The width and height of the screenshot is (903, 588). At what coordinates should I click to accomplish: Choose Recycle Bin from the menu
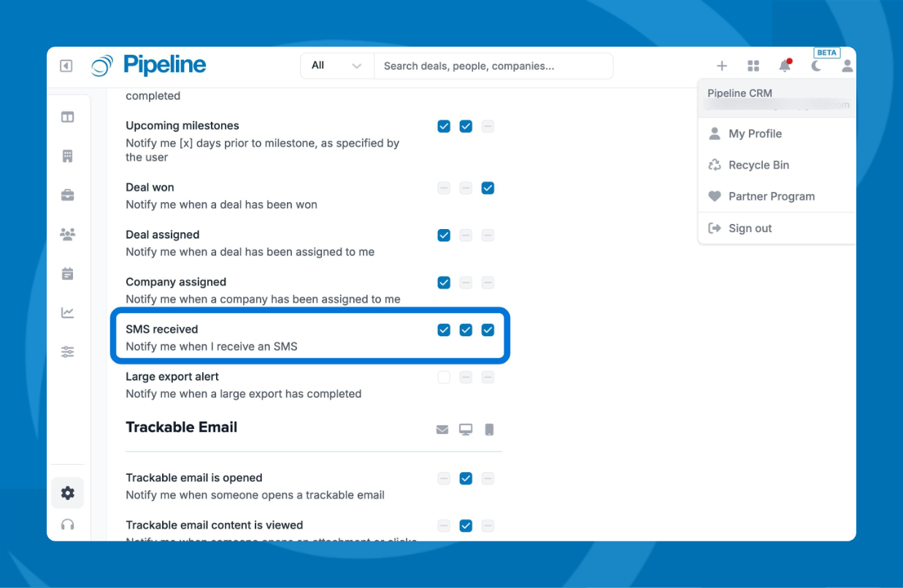coord(758,165)
